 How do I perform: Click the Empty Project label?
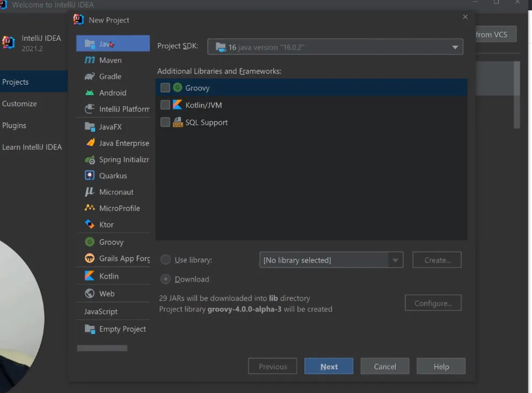click(x=122, y=329)
